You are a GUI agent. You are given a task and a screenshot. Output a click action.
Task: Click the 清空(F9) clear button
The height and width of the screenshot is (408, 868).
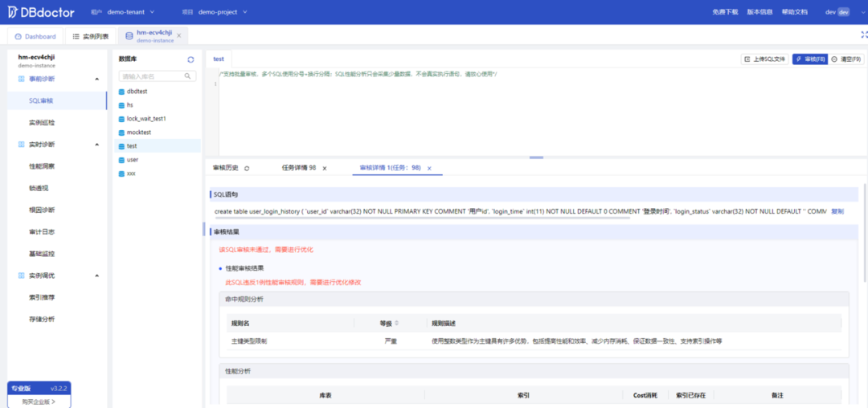tap(846, 59)
